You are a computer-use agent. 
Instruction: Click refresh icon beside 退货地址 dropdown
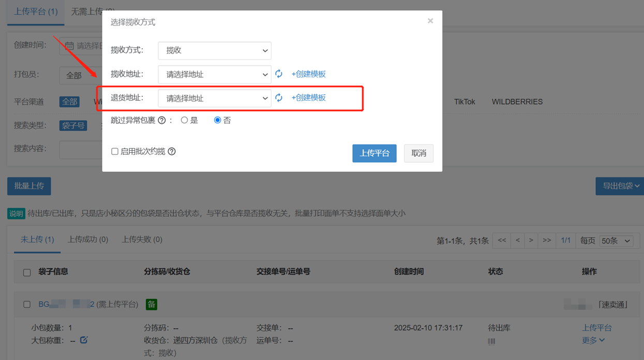[x=279, y=98]
